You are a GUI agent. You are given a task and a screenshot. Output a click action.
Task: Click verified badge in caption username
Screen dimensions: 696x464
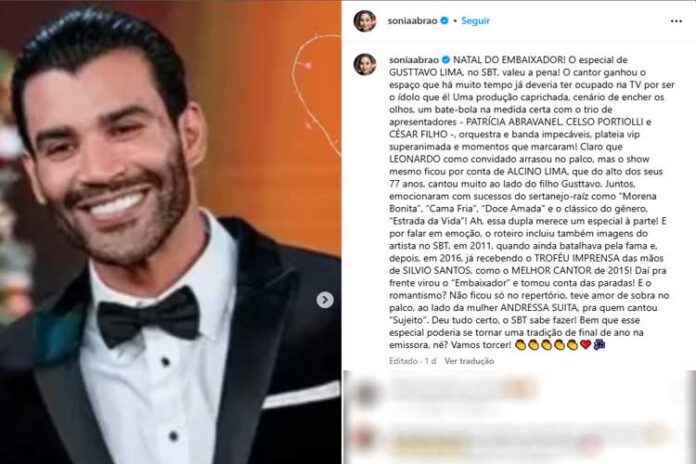click(x=446, y=59)
